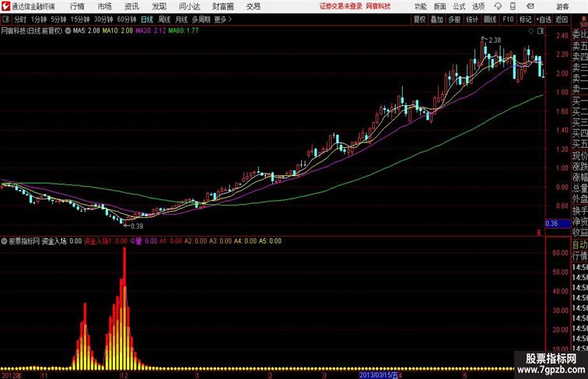Expand the main chart indicator dropdown arrow
The width and height of the screenshot is (588, 379).
[68, 31]
